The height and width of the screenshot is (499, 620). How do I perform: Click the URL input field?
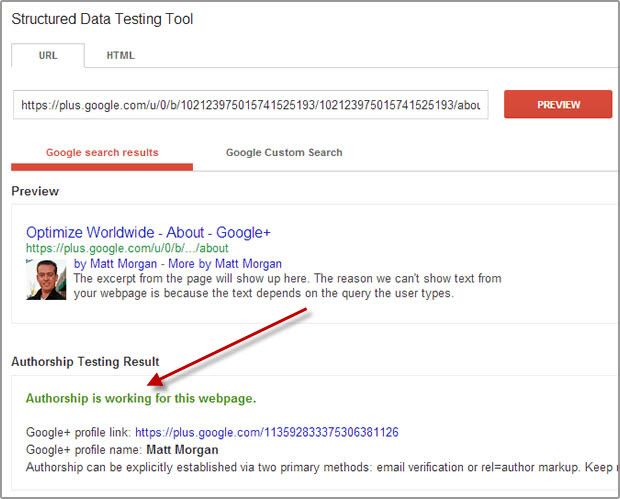(x=251, y=105)
